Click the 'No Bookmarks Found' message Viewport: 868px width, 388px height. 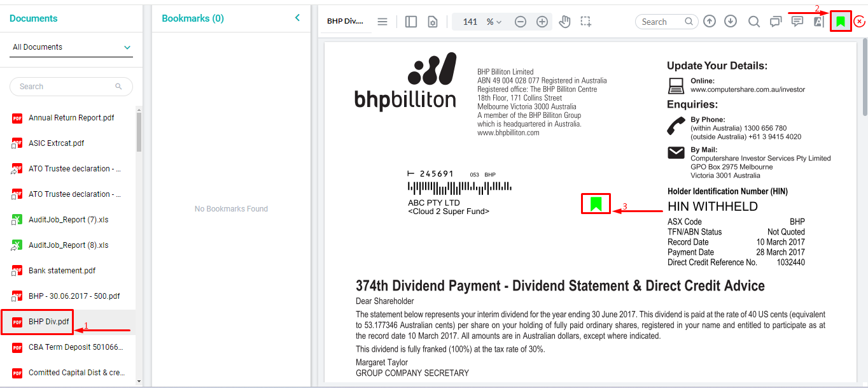231,209
